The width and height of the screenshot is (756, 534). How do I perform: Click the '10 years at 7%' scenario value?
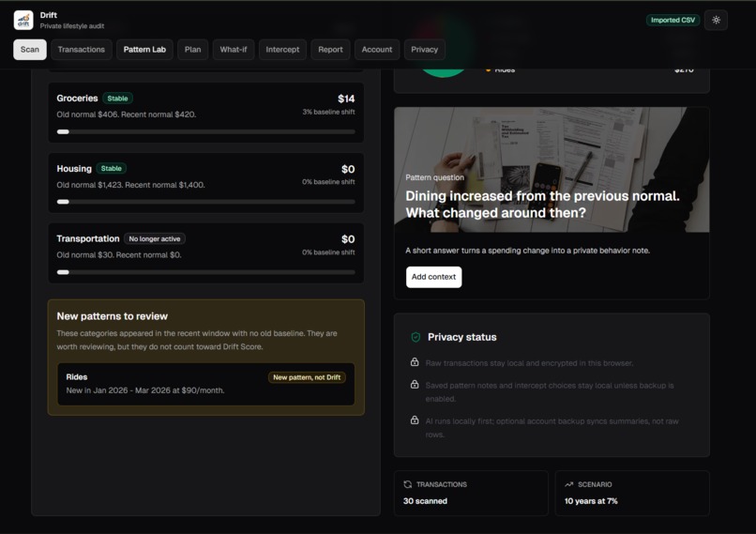591,501
